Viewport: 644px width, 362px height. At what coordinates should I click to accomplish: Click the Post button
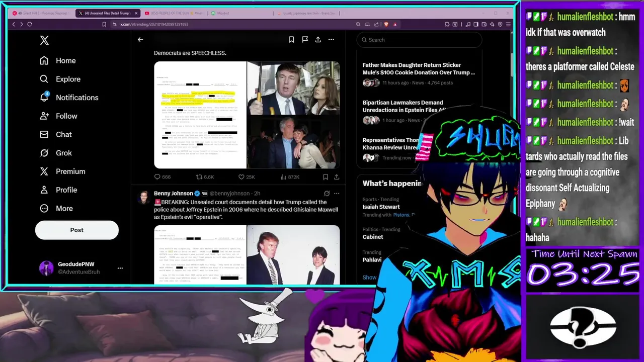[76, 230]
